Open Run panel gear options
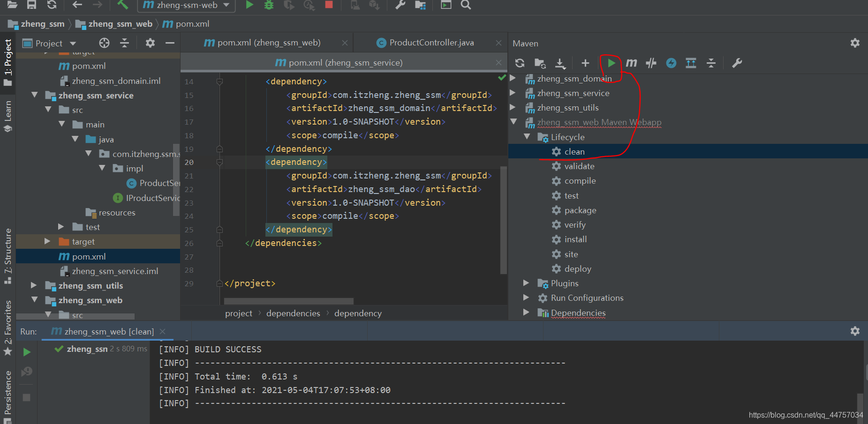Viewport: 868px width, 424px height. point(855,331)
